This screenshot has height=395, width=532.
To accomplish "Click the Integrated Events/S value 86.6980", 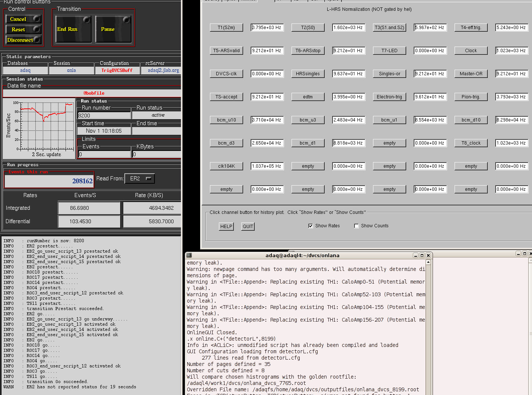I will pos(89,208).
